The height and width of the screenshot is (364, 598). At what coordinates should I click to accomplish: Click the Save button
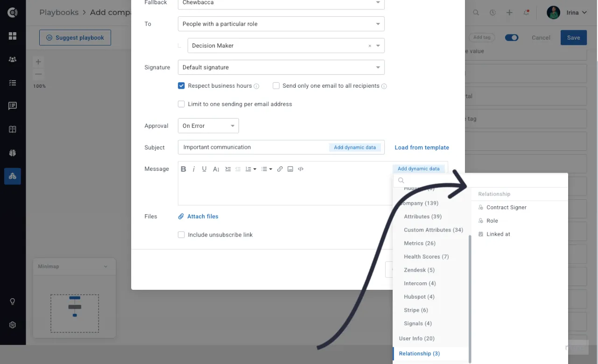pyautogui.click(x=573, y=38)
